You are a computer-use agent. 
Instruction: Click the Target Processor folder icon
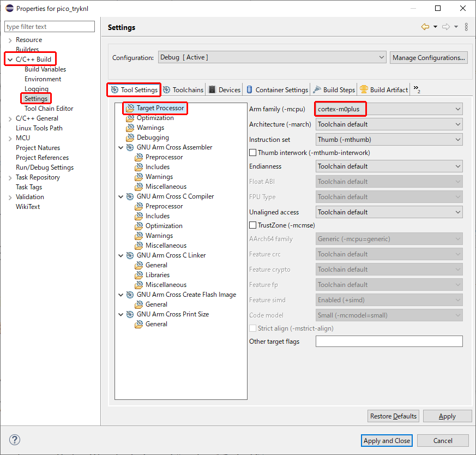[x=130, y=109]
